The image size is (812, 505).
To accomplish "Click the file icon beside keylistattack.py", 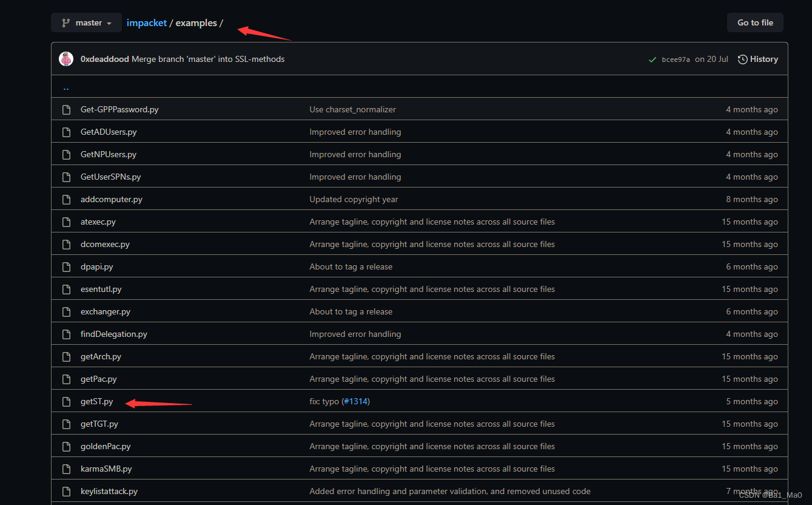I will point(67,491).
